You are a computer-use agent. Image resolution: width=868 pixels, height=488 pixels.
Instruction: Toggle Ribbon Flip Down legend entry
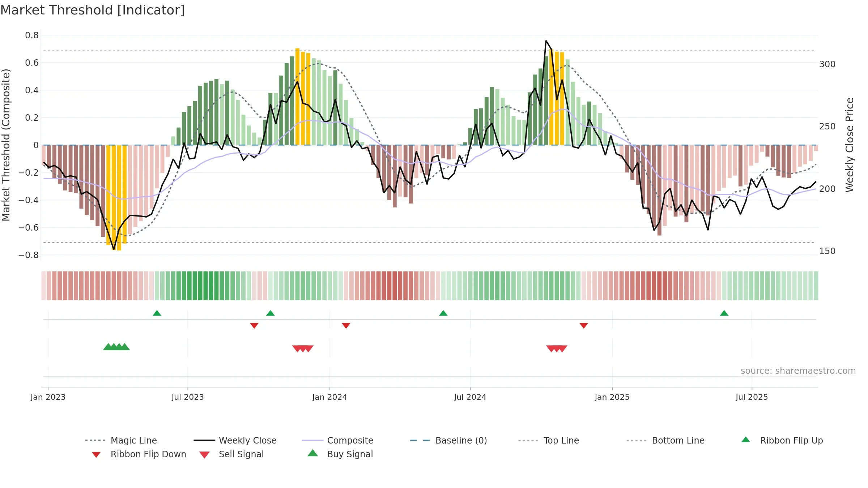[139, 454]
